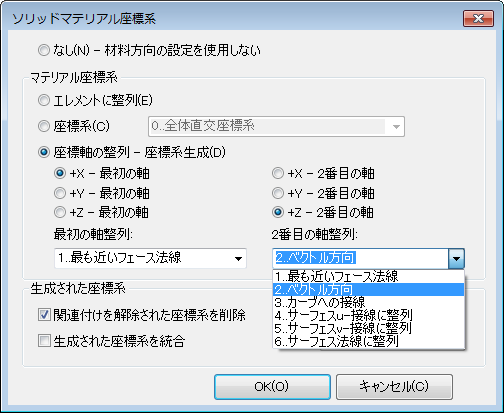Enable 生成された座標系を統合 checkbox

(x=44, y=341)
